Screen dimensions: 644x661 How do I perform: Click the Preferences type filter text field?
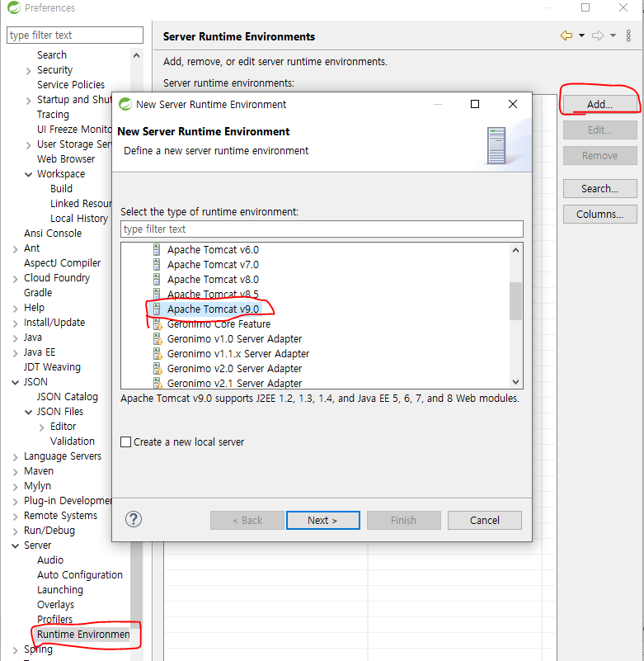(75, 35)
